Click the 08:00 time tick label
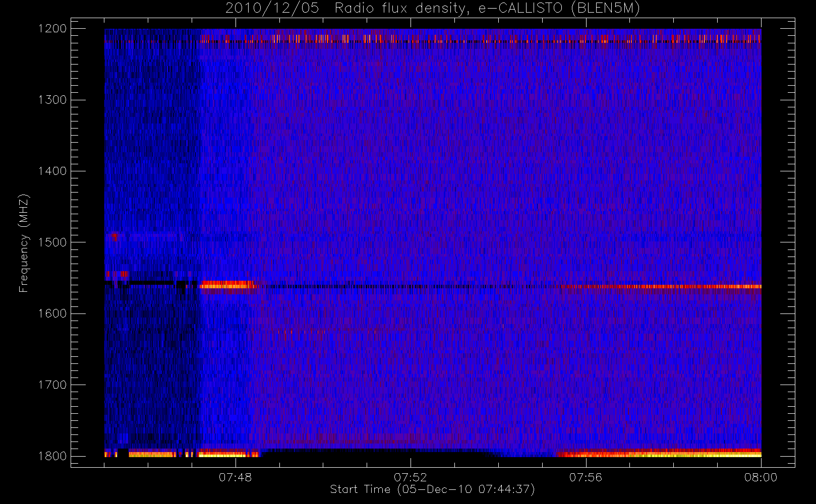Screen dimensions: 816x504 coord(761,477)
